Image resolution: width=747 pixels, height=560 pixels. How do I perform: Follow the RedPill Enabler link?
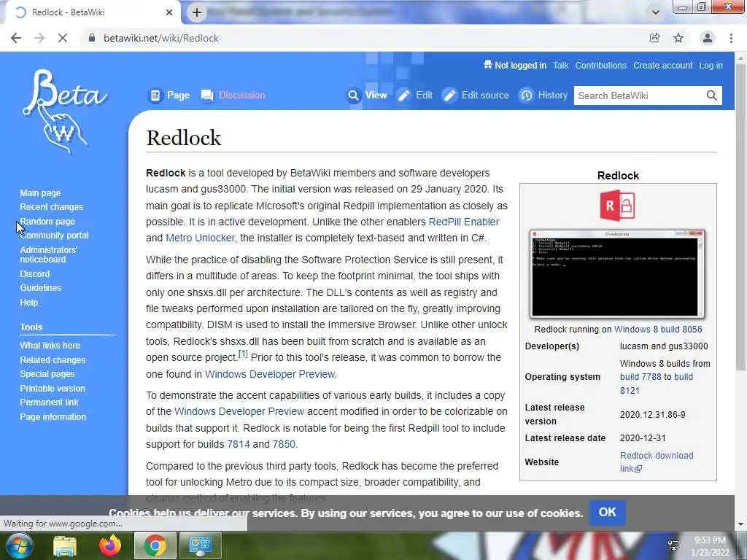(463, 222)
